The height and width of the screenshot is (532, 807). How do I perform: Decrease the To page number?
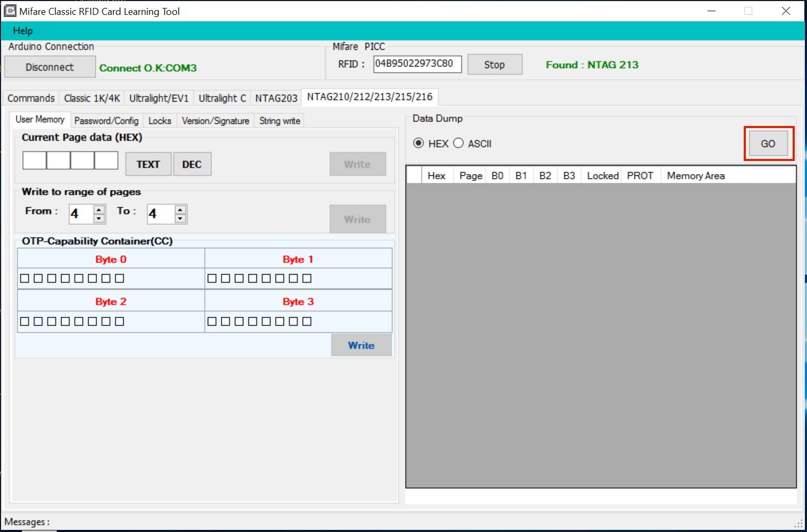181,218
